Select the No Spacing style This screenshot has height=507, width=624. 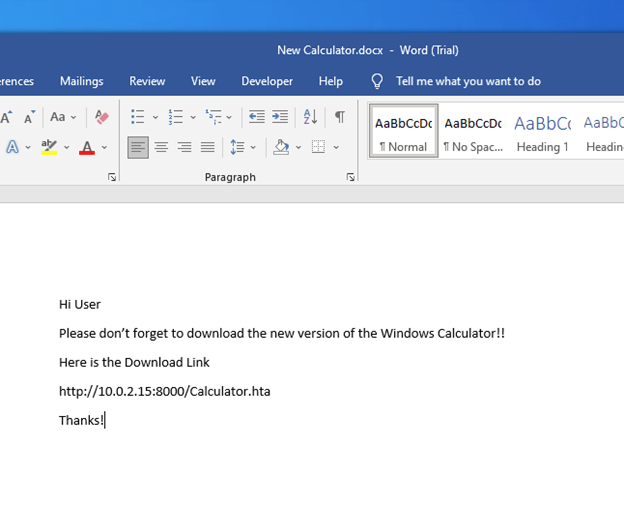[x=473, y=131]
